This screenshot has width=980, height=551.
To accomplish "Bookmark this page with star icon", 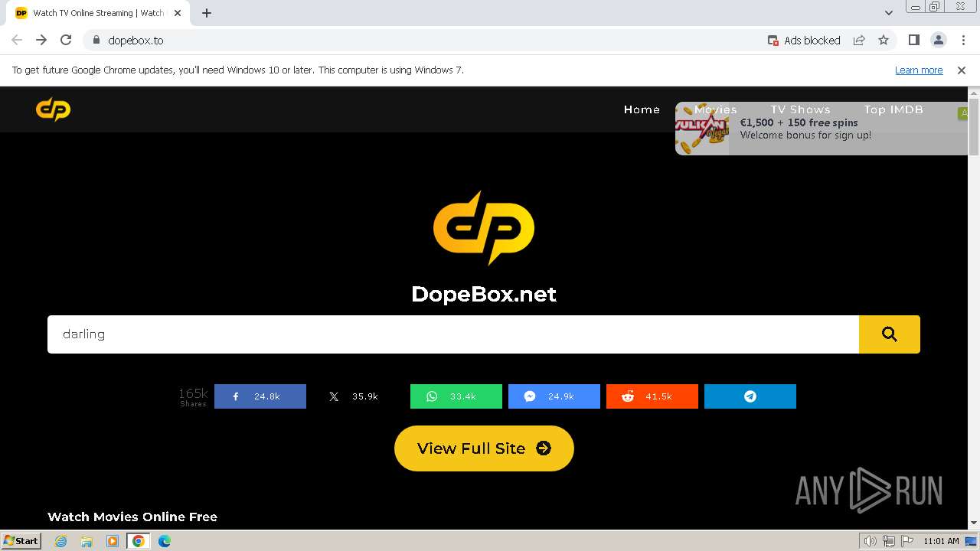I will (884, 40).
